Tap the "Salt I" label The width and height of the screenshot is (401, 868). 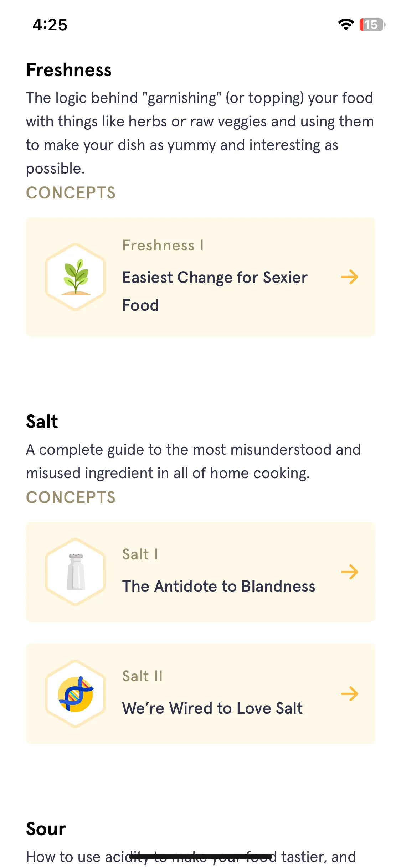[x=140, y=554]
